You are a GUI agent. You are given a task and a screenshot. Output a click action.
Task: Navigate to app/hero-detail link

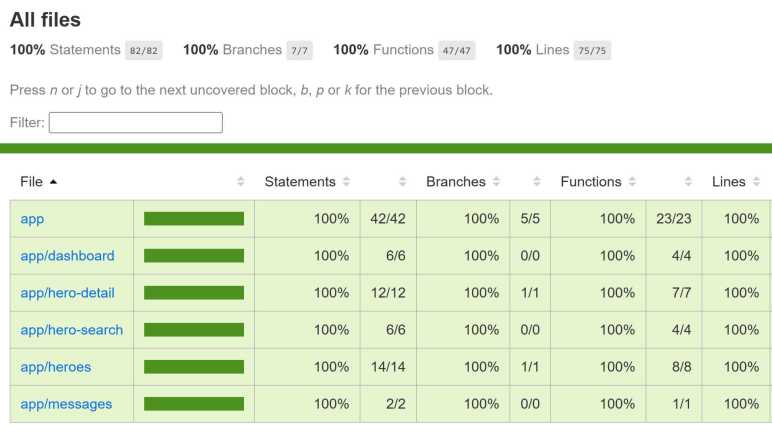coord(67,293)
